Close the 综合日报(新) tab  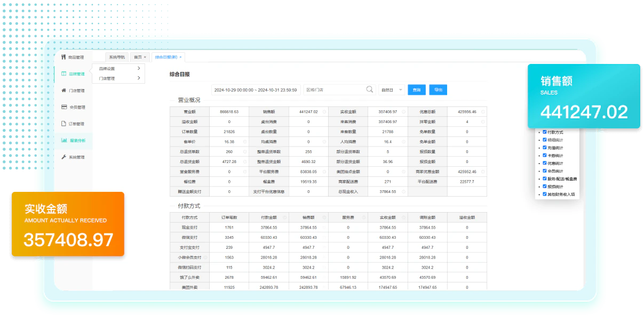(180, 57)
